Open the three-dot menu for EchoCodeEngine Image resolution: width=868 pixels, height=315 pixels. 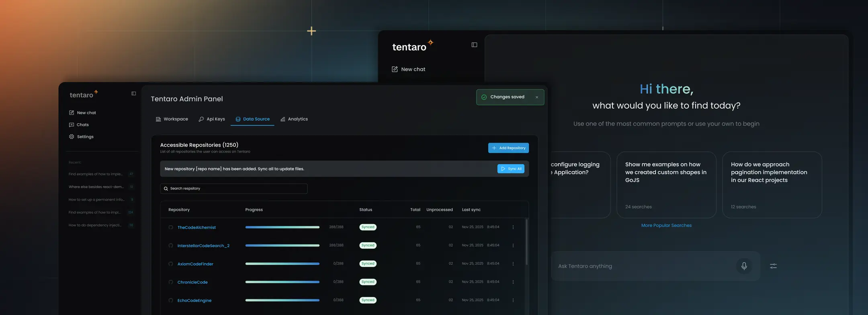(513, 300)
